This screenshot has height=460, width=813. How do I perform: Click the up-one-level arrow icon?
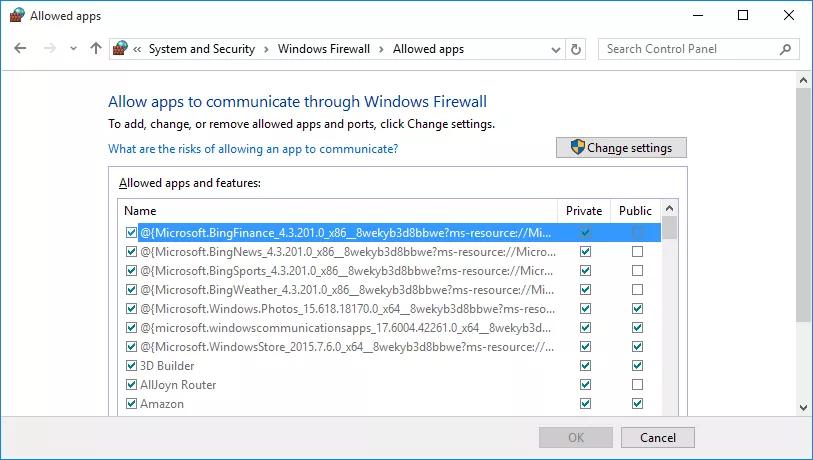tap(96, 49)
